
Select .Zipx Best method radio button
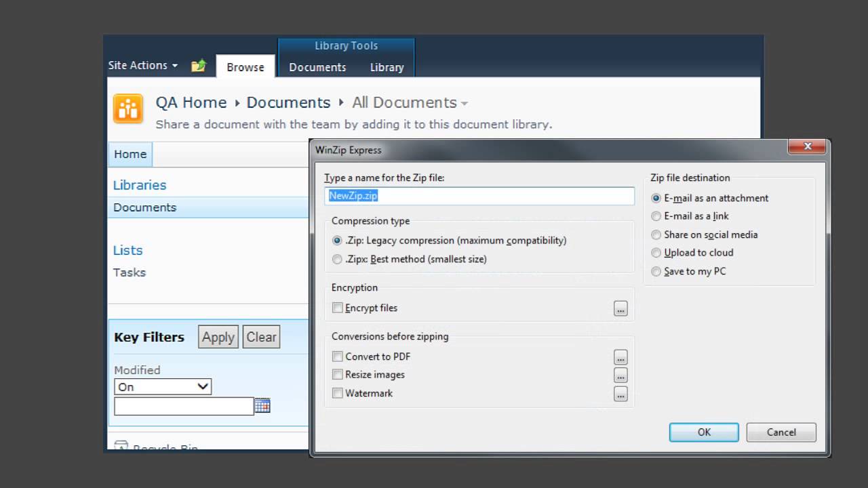click(337, 259)
